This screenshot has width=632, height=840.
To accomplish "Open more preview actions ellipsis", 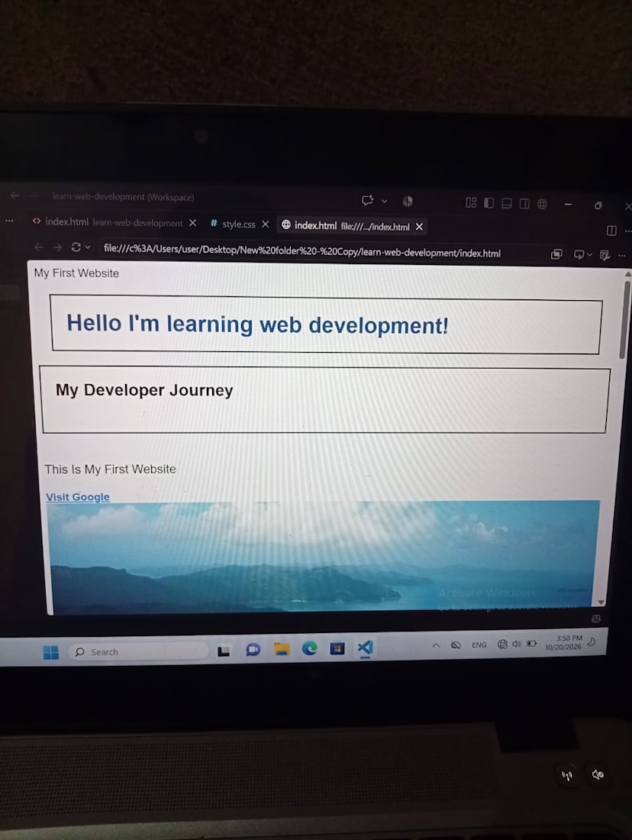I will pyautogui.click(x=621, y=256).
